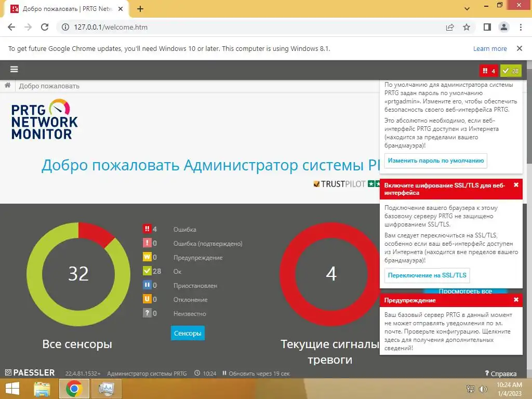532x399 pixels.
Task: Click the yellow Warning status icon
Action: pyautogui.click(x=147, y=257)
